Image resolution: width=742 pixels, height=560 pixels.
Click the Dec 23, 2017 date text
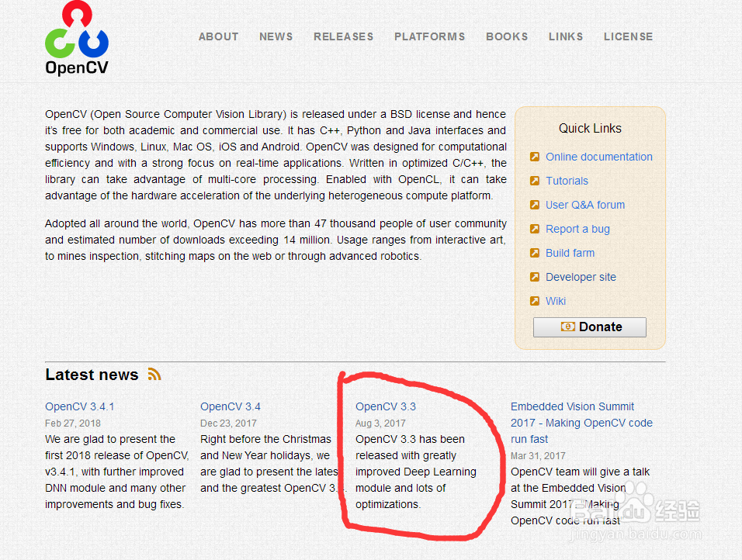tap(228, 423)
